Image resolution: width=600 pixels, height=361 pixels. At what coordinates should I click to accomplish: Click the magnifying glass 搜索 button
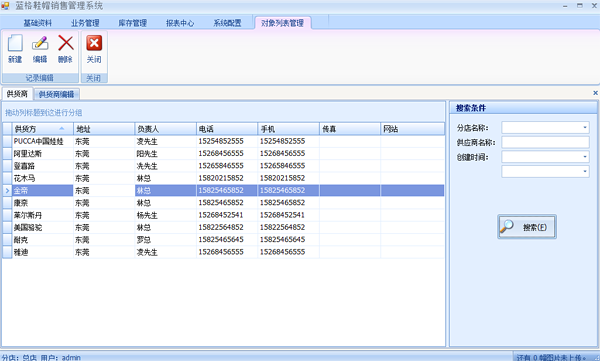527,227
